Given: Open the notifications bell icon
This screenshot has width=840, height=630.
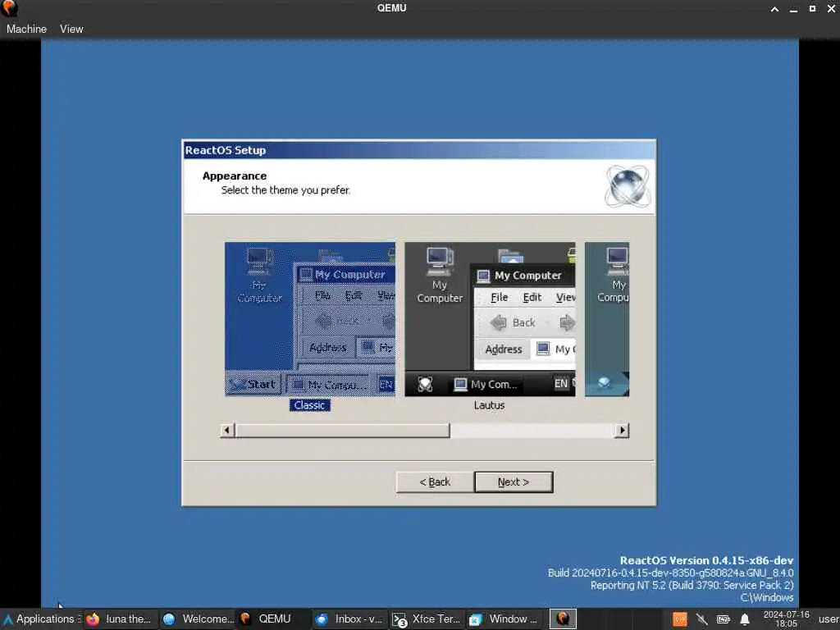Looking at the screenshot, I should pos(745,619).
